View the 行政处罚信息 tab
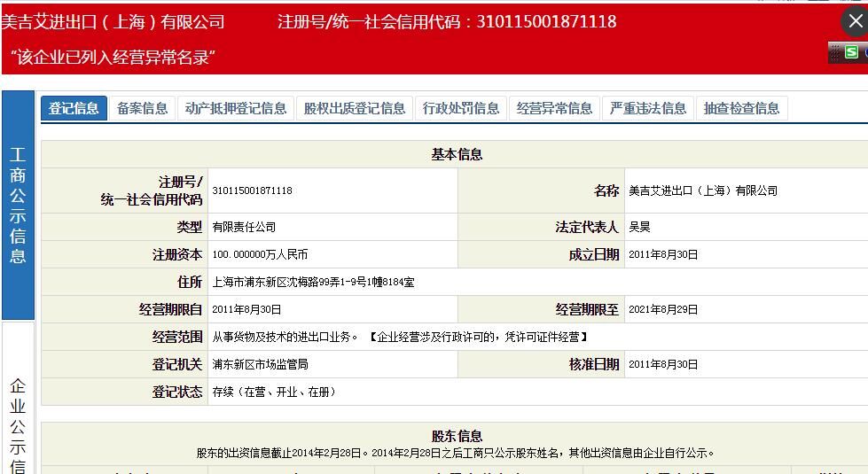Screen dimensions: 868x474 click(x=461, y=108)
